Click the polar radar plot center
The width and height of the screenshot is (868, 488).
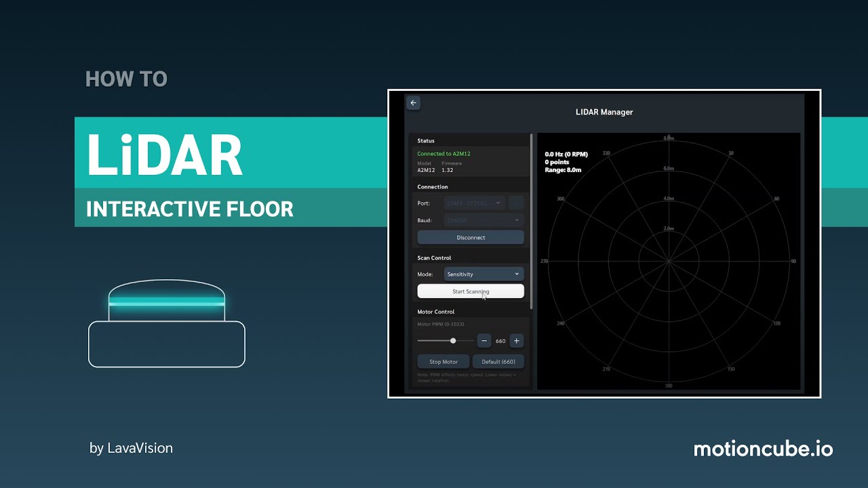(669, 261)
